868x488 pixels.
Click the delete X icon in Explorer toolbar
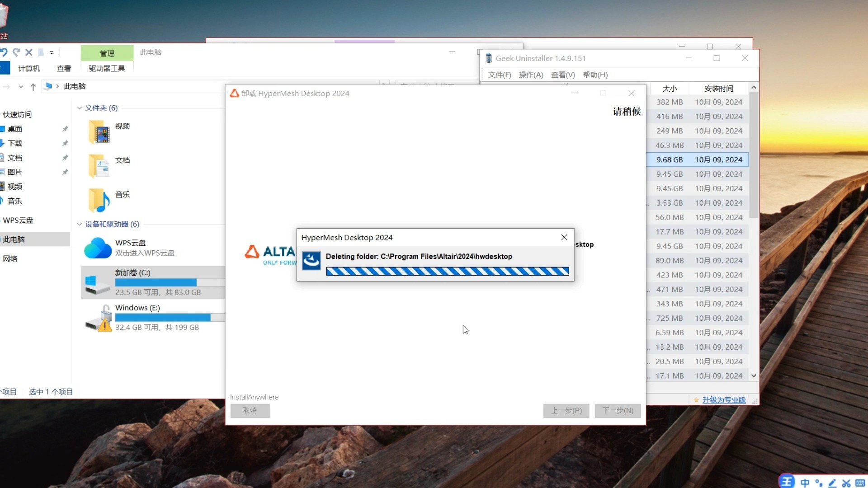pyautogui.click(x=29, y=52)
